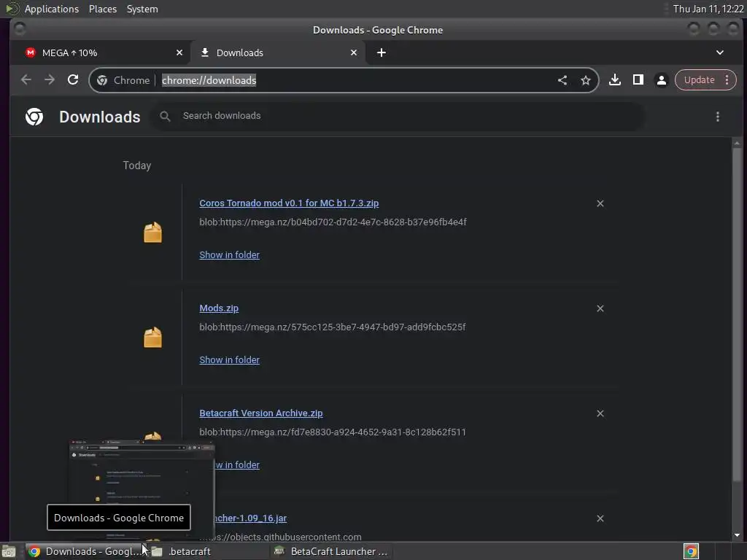Click the Chrome logo beside Downloads heading
This screenshot has width=747, height=560.
(34, 117)
